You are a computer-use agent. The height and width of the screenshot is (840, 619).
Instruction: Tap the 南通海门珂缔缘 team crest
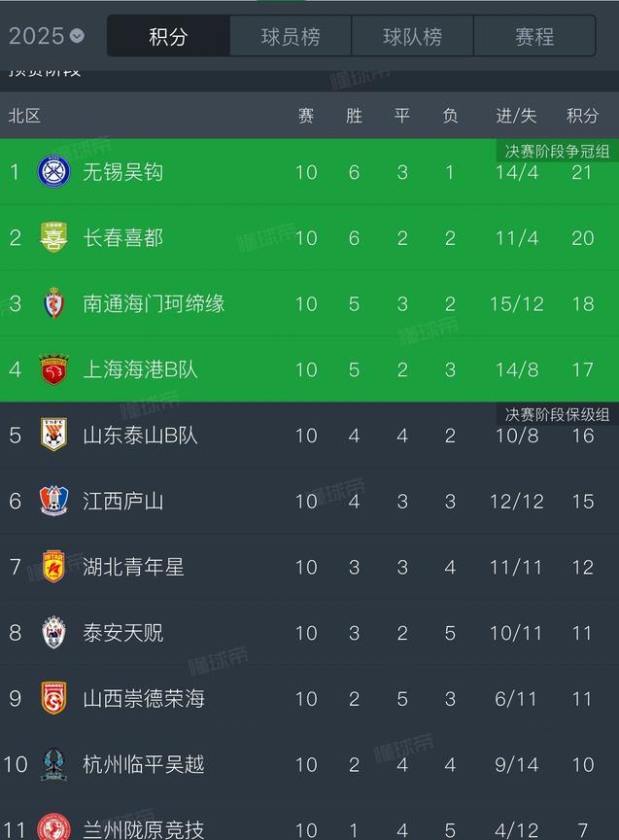tap(53, 303)
